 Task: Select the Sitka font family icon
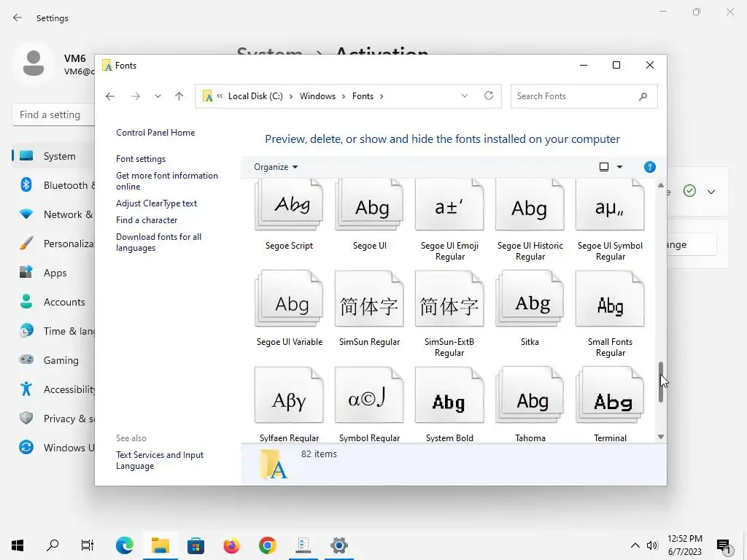pyautogui.click(x=530, y=298)
